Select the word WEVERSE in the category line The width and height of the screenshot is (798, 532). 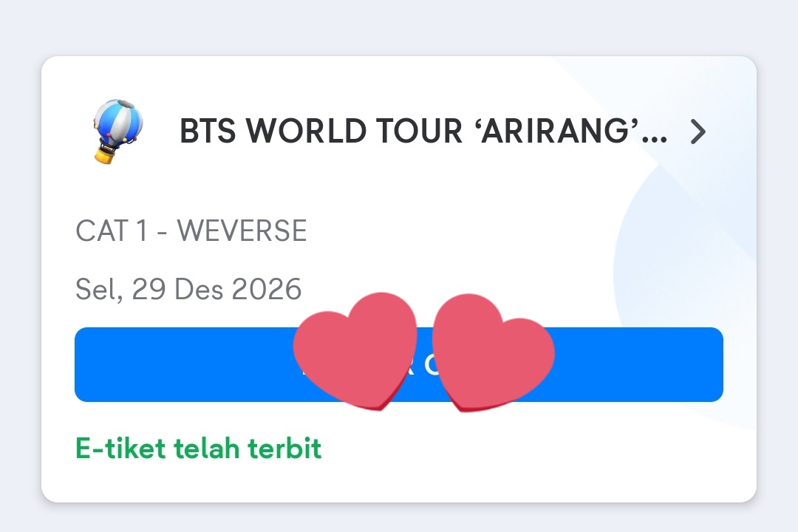coord(242,231)
